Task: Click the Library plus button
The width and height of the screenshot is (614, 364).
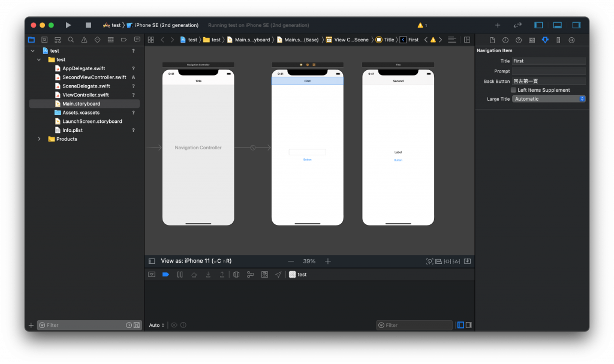Action: click(x=497, y=25)
